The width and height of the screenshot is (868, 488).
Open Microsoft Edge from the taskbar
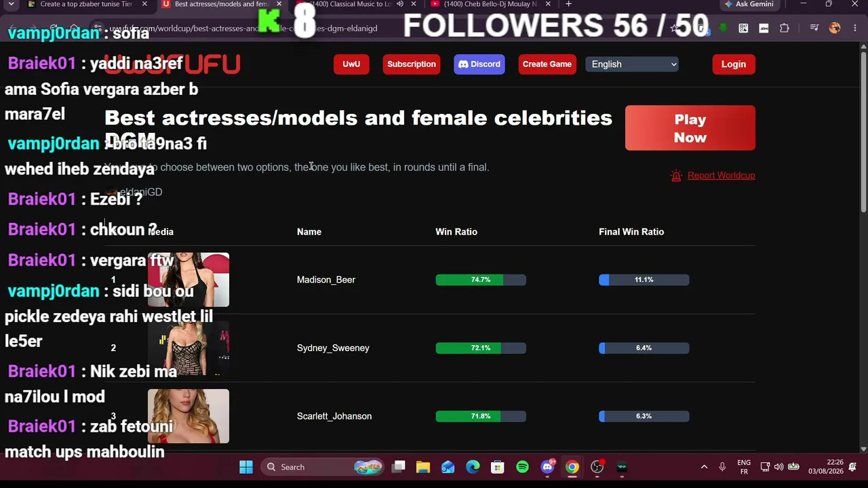[x=473, y=467]
